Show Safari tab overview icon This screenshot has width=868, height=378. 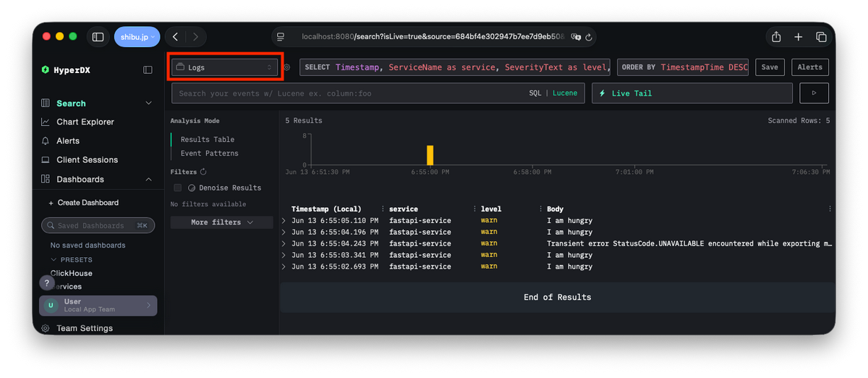tap(821, 37)
